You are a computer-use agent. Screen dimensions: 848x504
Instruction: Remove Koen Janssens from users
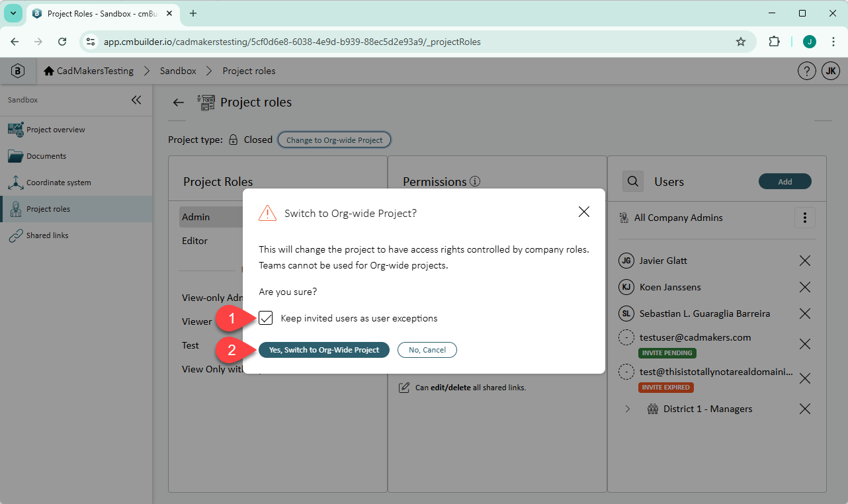(x=804, y=287)
